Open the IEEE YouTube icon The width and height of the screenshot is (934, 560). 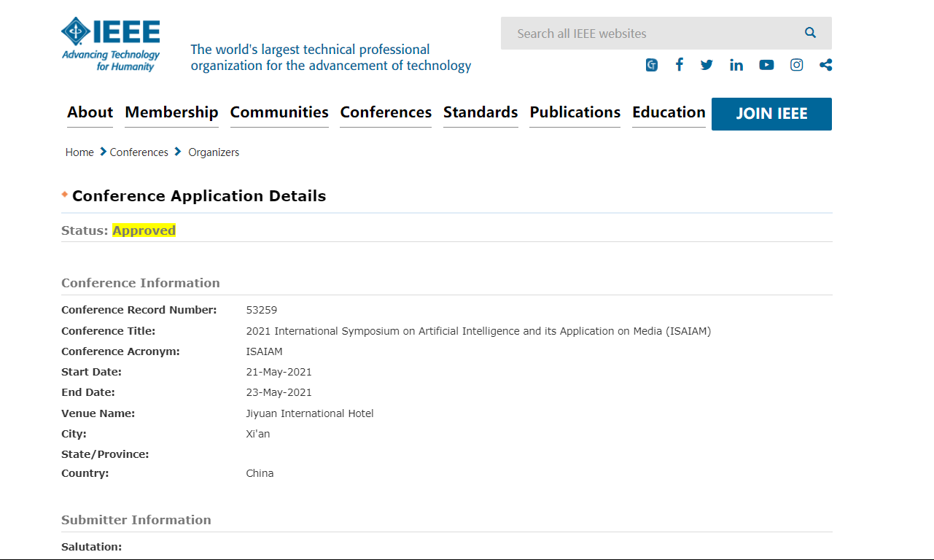766,65
